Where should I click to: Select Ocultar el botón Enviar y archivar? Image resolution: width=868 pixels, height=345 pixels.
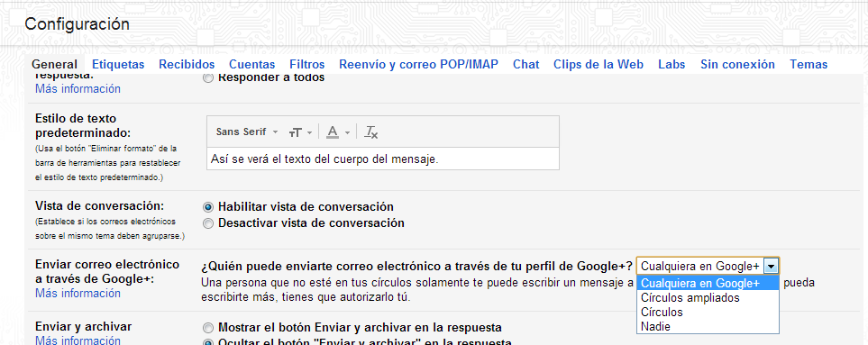click(x=208, y=343)
